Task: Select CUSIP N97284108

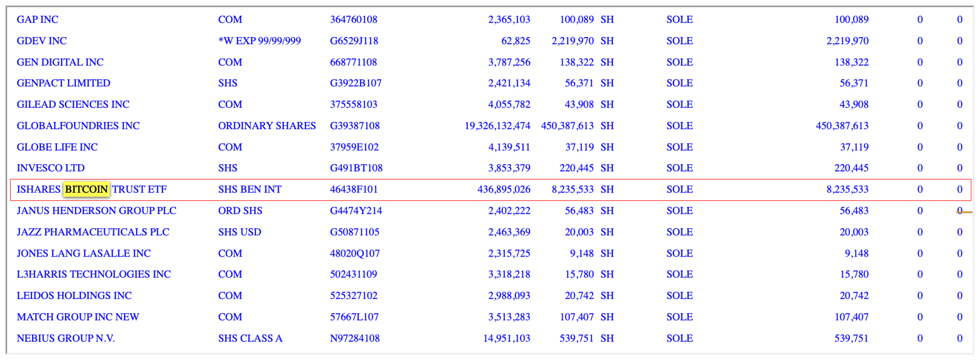Action: (x=355, y=338)
